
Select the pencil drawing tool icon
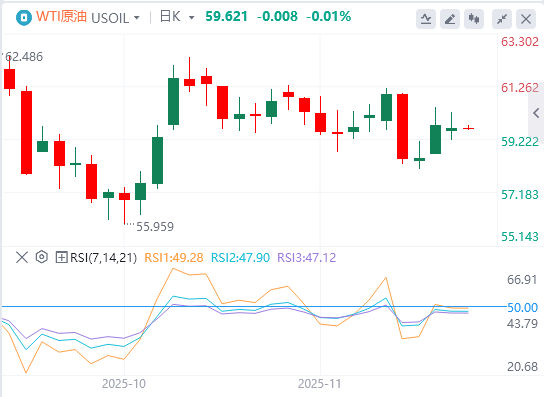coord(450,19)
